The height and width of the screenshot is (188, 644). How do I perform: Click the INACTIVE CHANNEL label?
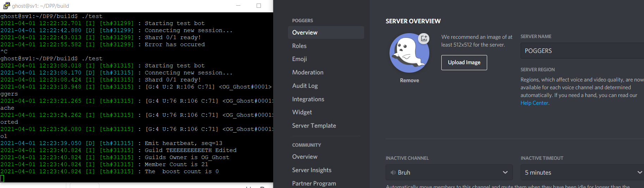pyautogui.click(x=407, y=158)
